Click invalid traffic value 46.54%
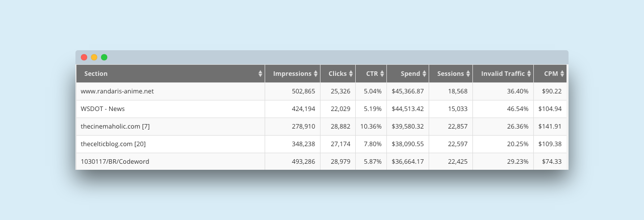This screenshot has height=220, width=644. 518,109
